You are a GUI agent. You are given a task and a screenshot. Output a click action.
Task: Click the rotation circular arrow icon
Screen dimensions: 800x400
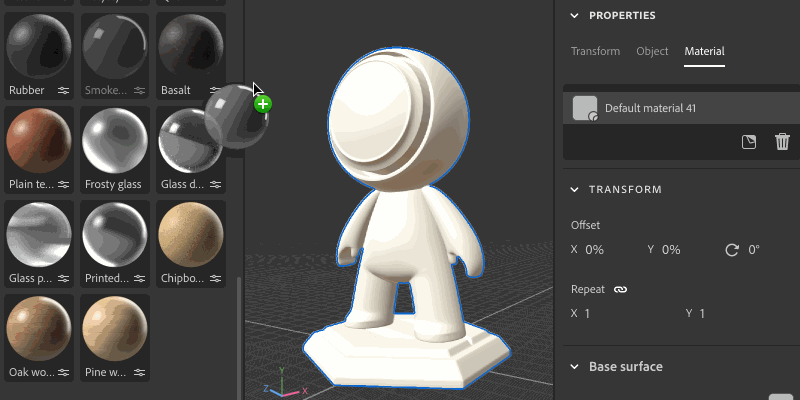coord(732,249)
